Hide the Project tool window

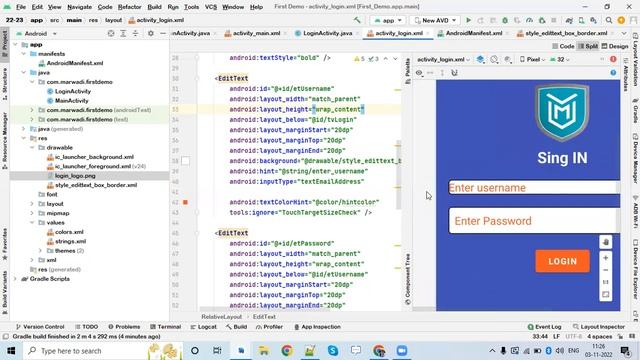coord(162,33)
